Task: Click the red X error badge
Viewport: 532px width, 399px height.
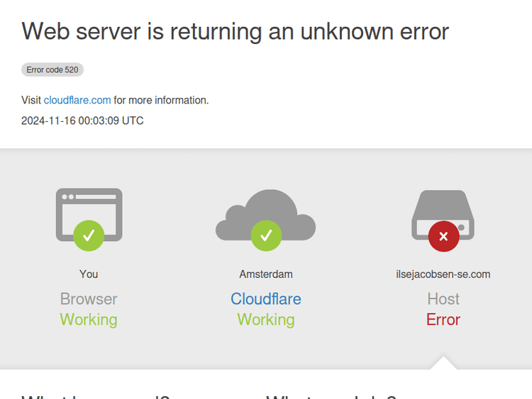Action: [x=443, y=237]
